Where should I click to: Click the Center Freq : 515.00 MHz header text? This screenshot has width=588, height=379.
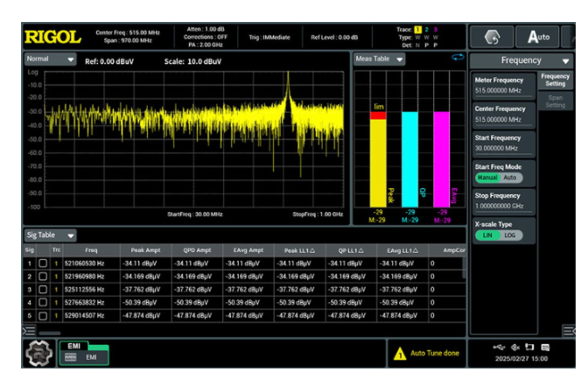[x=128, y=32]
